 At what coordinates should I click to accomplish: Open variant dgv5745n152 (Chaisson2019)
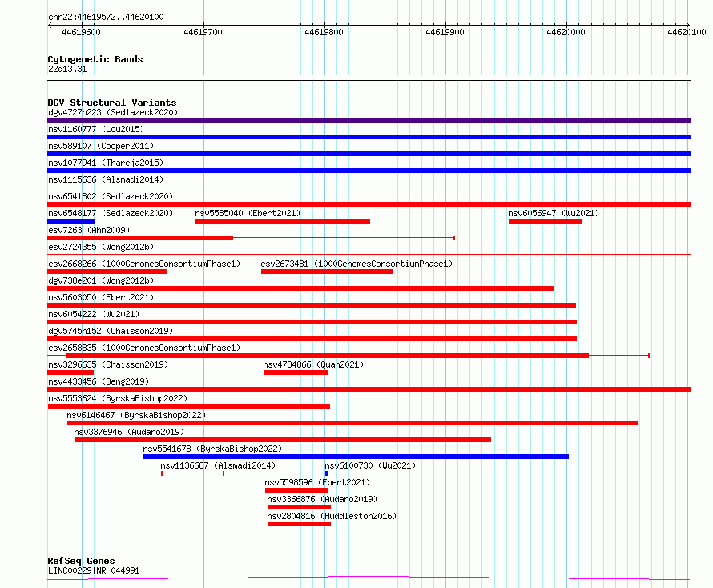tap(111, 331)
